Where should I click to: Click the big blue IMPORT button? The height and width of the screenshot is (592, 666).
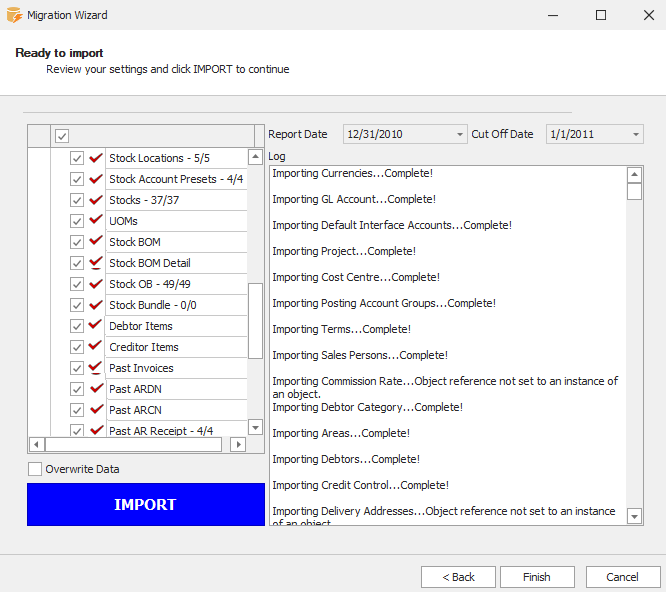tap(146, 505)
